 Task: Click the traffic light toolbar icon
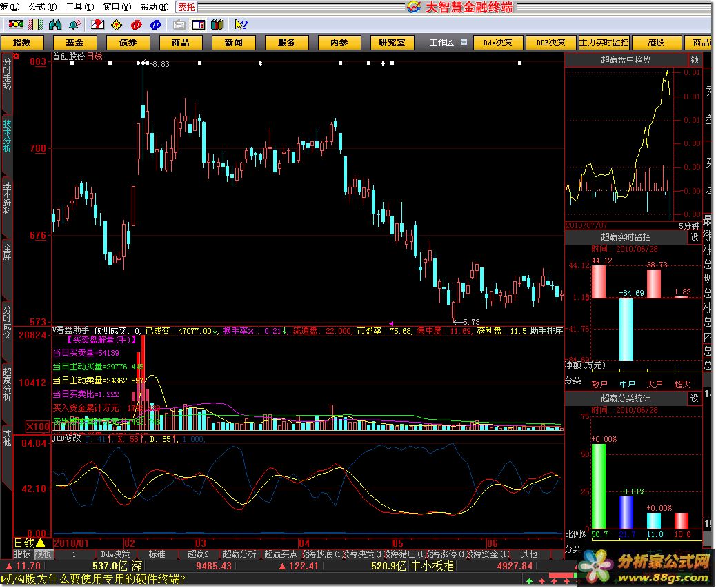tap(16, 24)
